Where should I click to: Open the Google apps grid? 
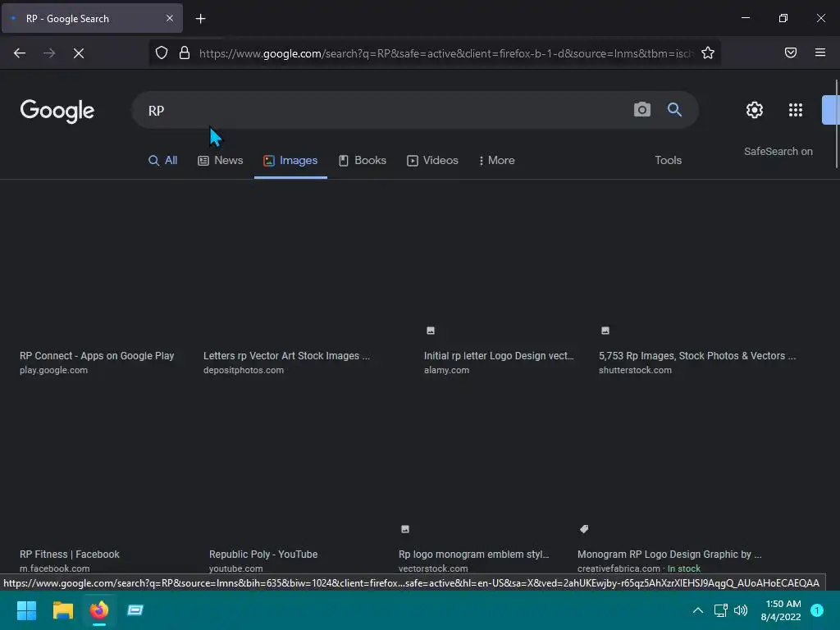[x=796, y=110]
